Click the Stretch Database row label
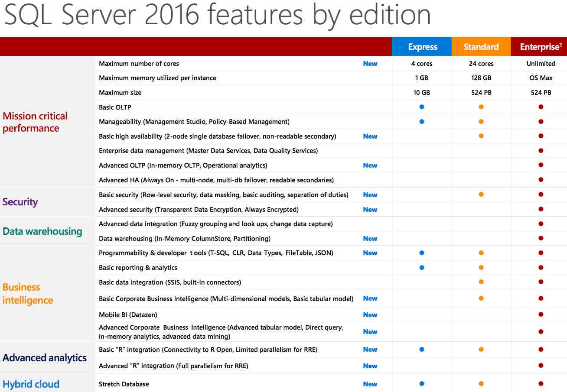Viewport: 567px width, 392px height. [x=124, y=384]
